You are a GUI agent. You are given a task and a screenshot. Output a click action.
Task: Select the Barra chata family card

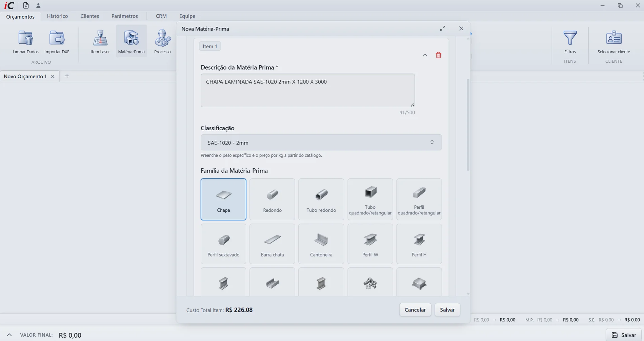click(x=272, y=244)
